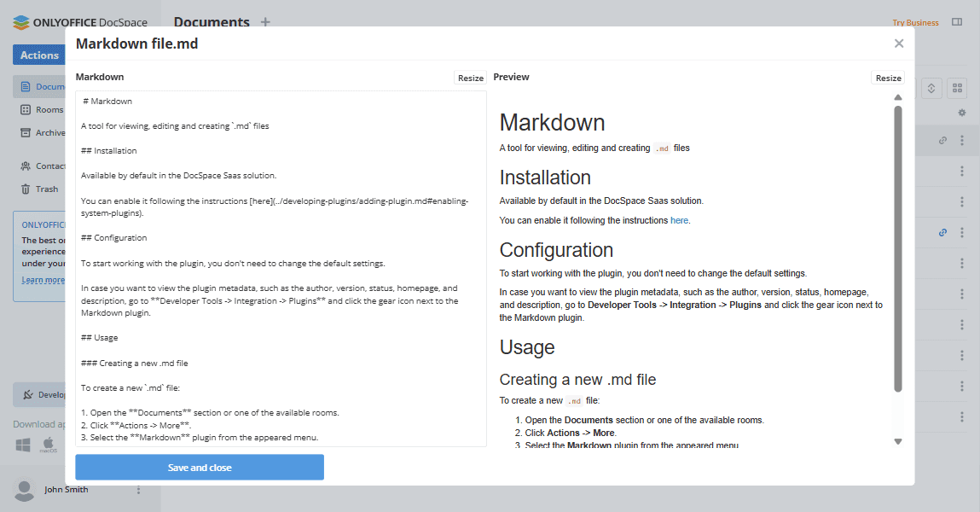Image resolution: width=980 pixels, height=512 pixels.
Task: Click the 'Configuration' heading in the preview
Action: coord(556,250)
